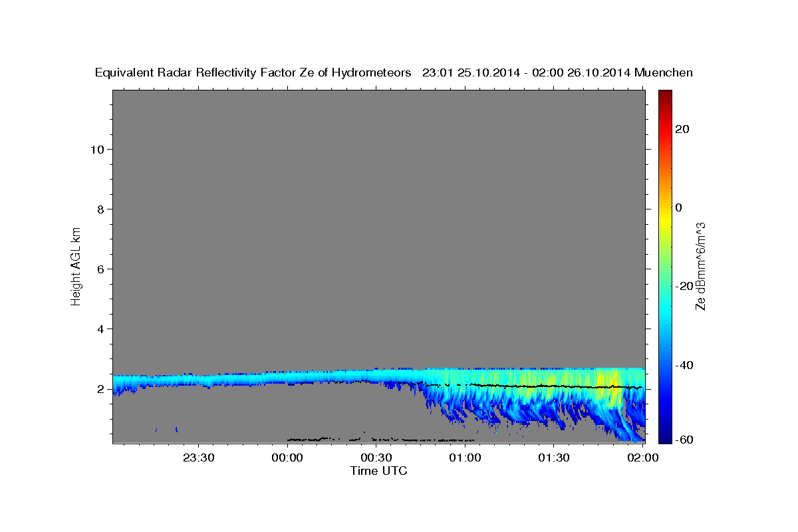Click the '01:30' time tick label
798x532 pixels.
(x=553, y=458)
